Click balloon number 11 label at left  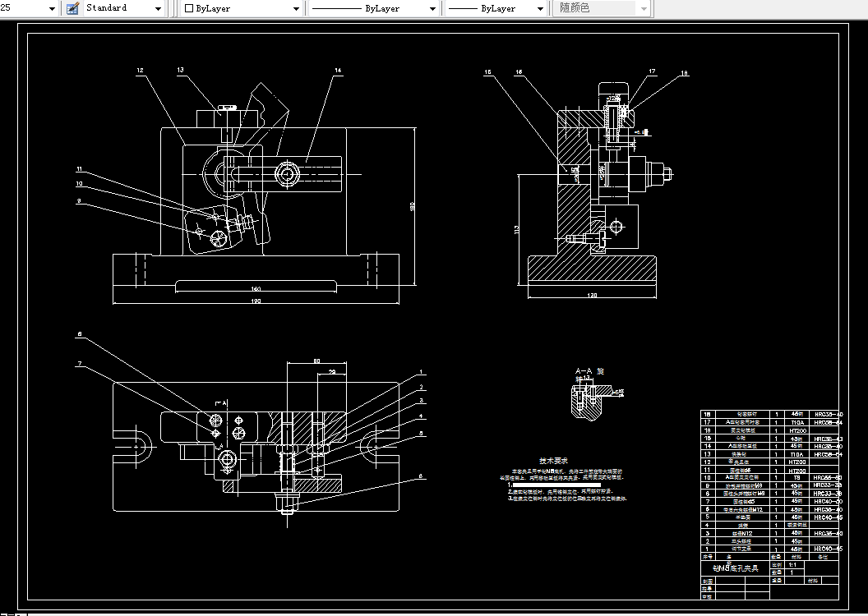tap(80, 169)
